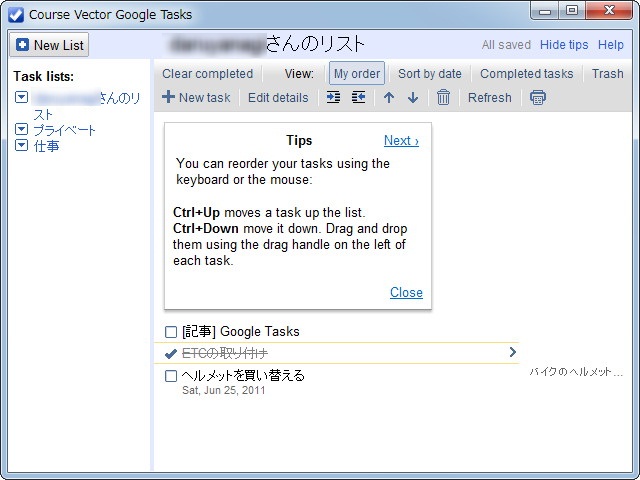The height and width of the screenshot is (480, 640).
Task: Click the note バイクのヘルメット…
Action: (x=576, y=372)
